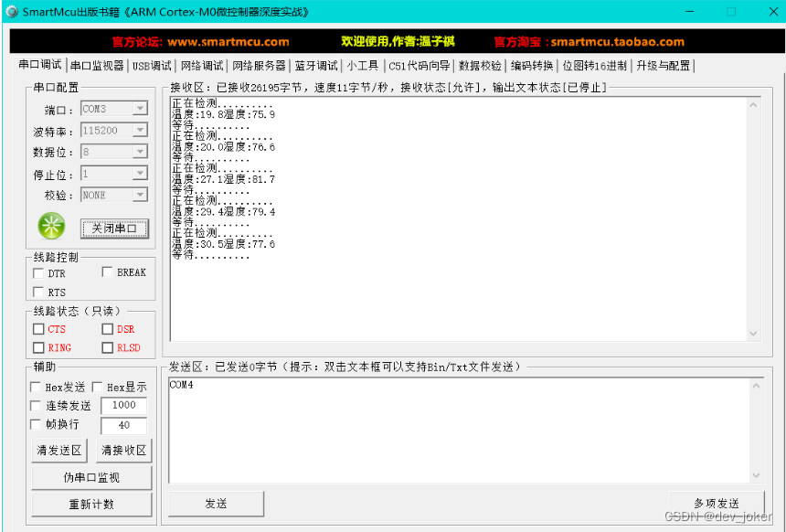Image resolution: width=786 pixels, height=532 pixels.
Task: Open the 网络服务器 tab
Action: click(x=259, y=66)
